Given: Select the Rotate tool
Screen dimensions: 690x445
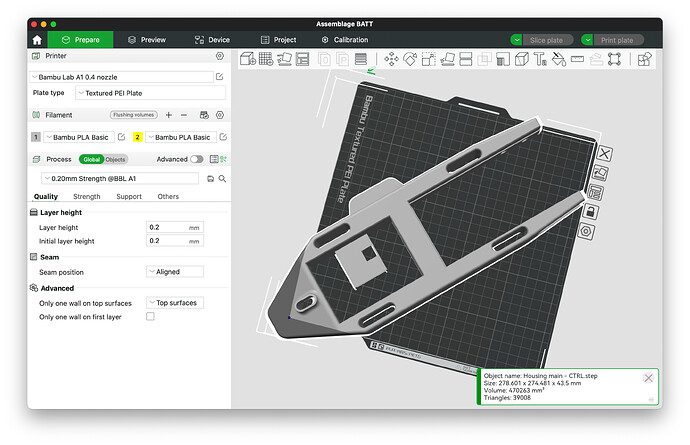Looking at the screenshot, I should coord(410,59).
